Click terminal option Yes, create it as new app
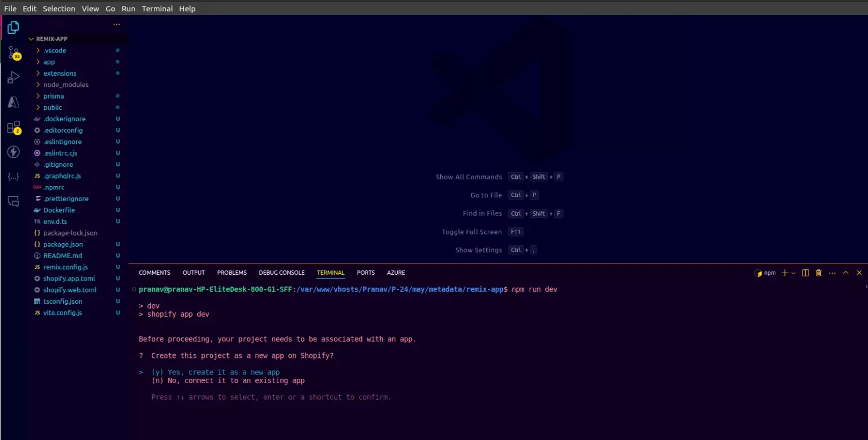The width and height of the screenshot is (868, 440). (216, 372)
